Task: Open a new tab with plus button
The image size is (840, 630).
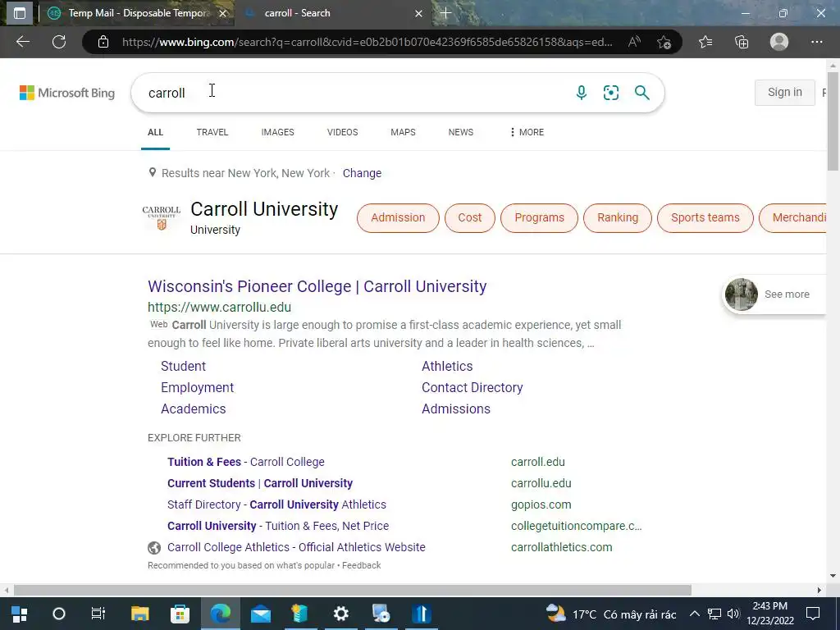Action: [x=445, y=13]
